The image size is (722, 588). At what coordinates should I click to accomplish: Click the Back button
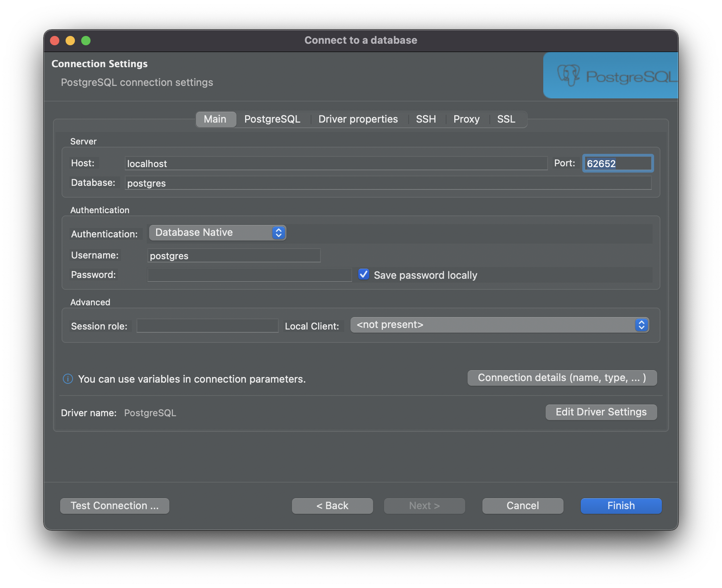[x=332, y=506]
